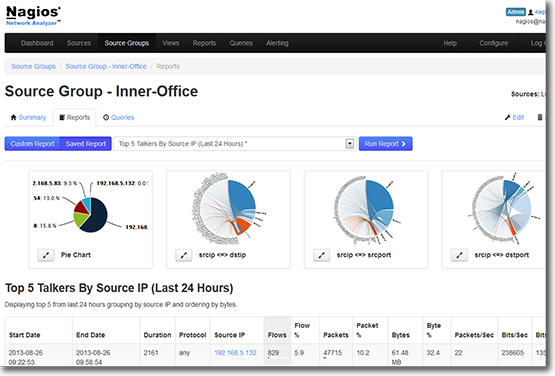
Task: Open the Dashboard menu
Action: [x=37, y=43]
